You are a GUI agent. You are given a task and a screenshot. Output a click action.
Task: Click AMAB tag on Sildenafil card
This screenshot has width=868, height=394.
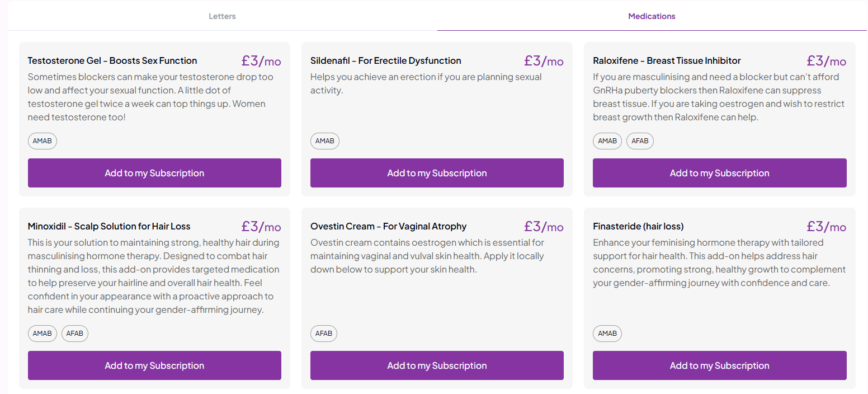325,141
